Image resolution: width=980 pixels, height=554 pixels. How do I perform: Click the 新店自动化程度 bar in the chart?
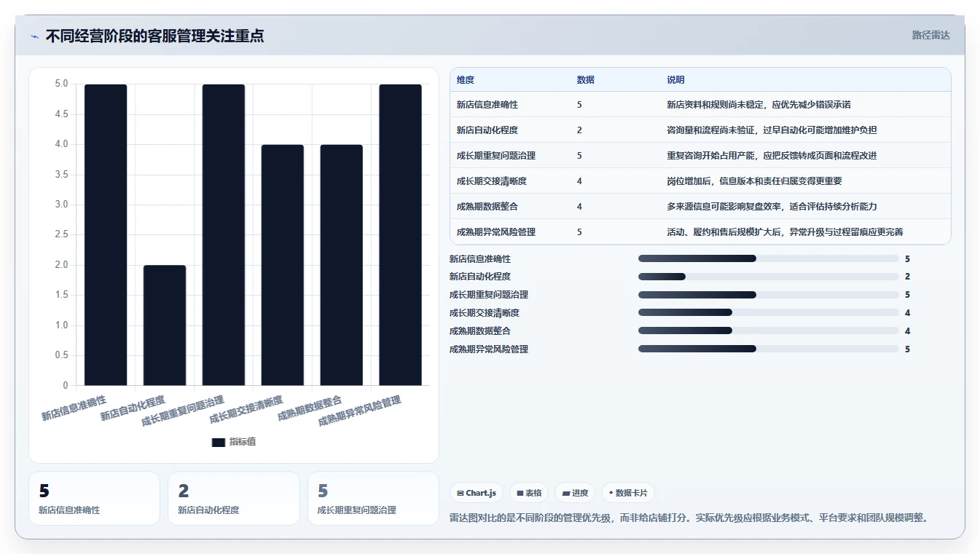pos(165,325)
